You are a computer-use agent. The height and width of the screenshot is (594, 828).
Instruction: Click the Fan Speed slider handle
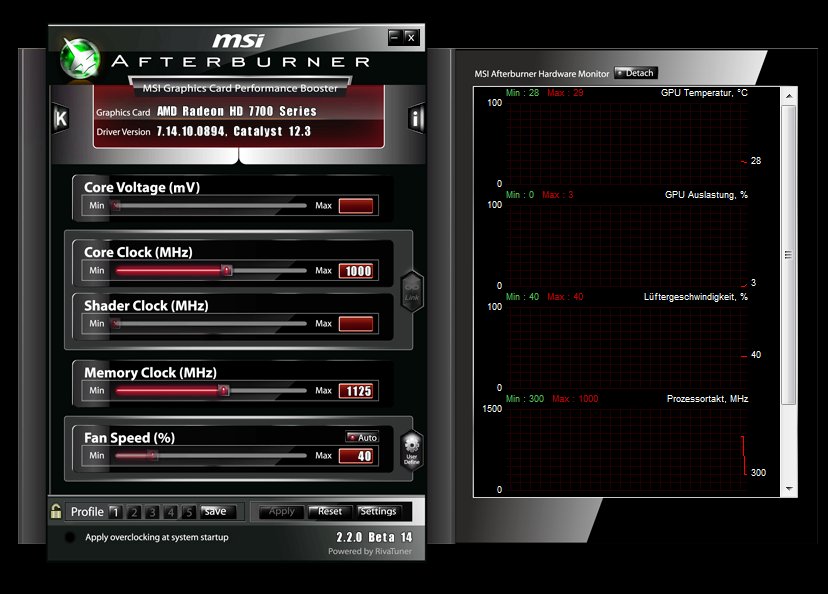(152, 455)
